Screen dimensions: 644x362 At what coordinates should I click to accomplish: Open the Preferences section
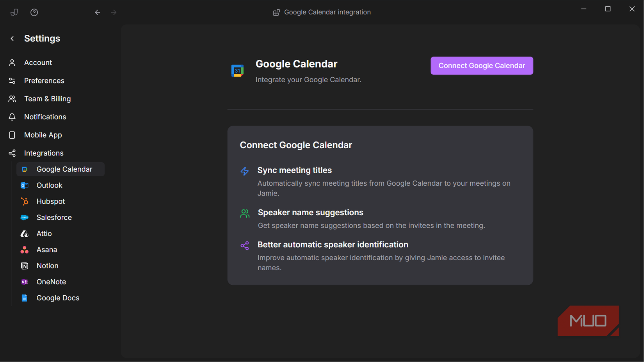[x=44, y=81]
